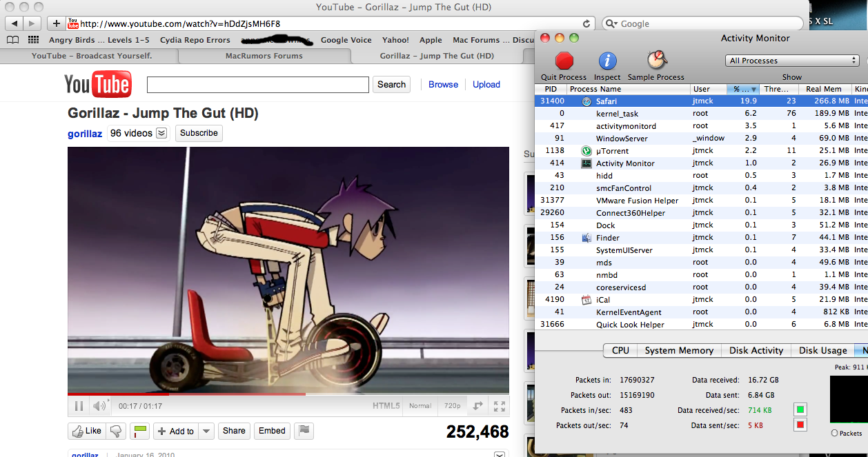Click the Add to button
The height and width of the screenshot is (457, 868).
click(x=176, y=431)
